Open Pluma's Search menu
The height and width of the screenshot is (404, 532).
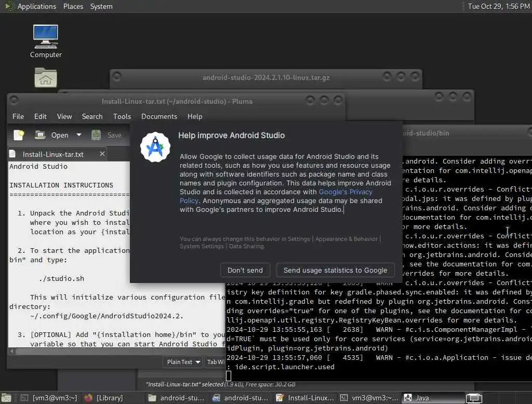click(x=92, y=116)
